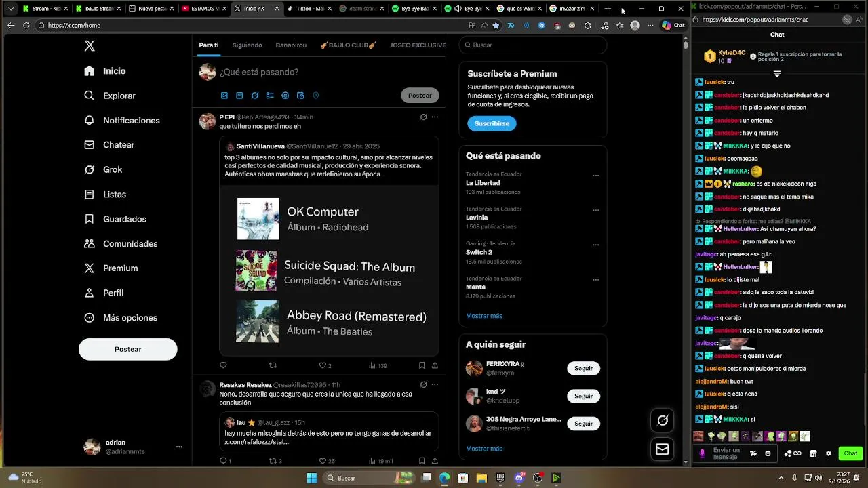
Task: Open OK Computer album cover thumbnail
Action: (x=258, y=218)
